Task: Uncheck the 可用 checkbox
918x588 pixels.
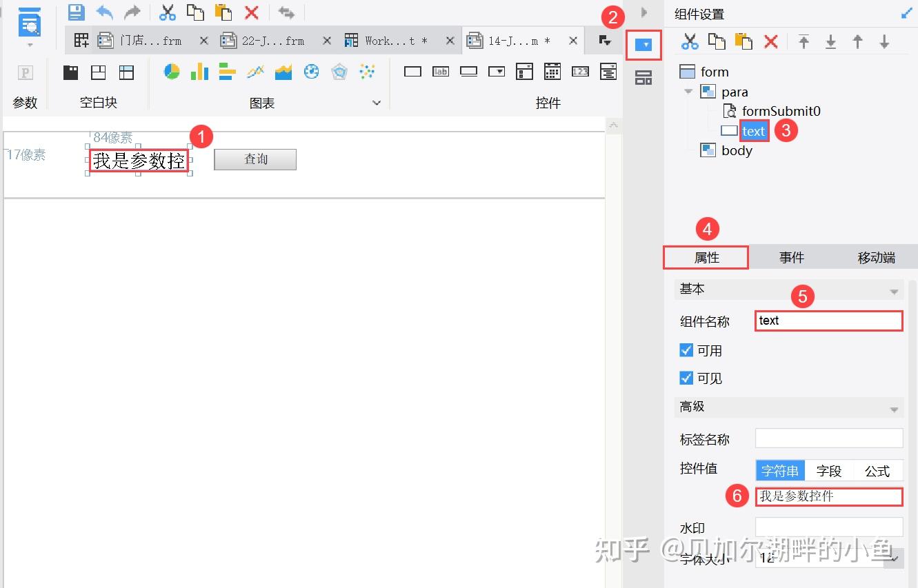Action: 686,350
